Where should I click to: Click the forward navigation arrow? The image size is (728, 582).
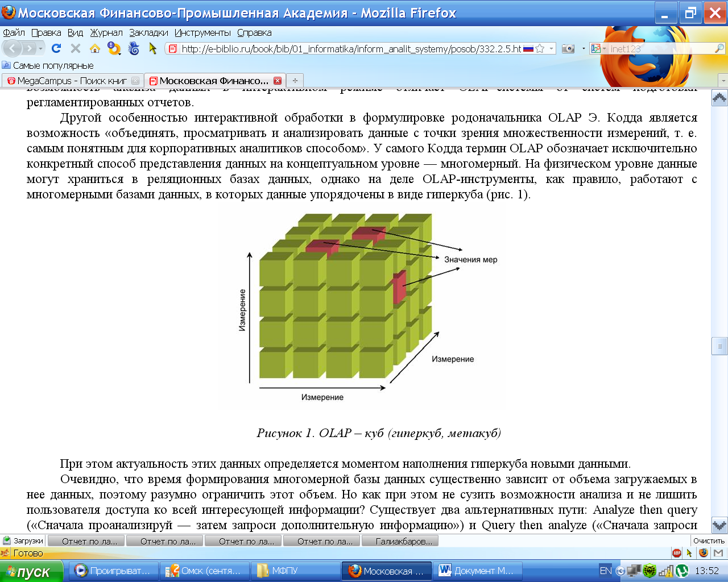pyautogui.click(x=29, y=49)
